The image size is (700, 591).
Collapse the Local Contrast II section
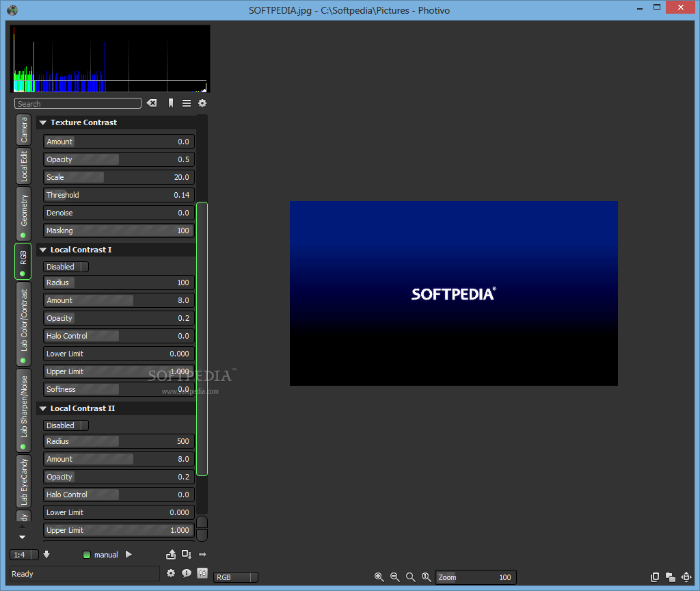43,408
